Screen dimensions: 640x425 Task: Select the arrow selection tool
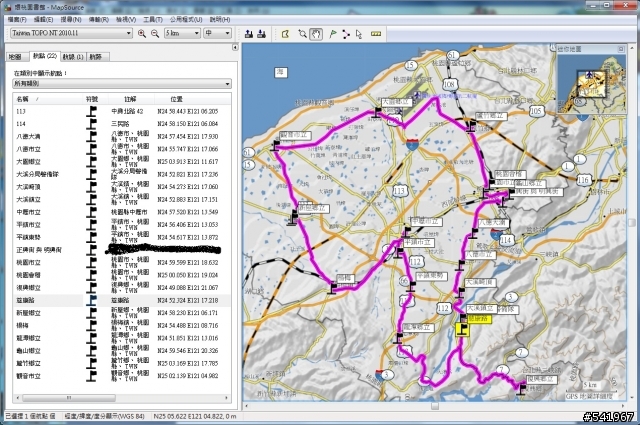coord(359,34)
